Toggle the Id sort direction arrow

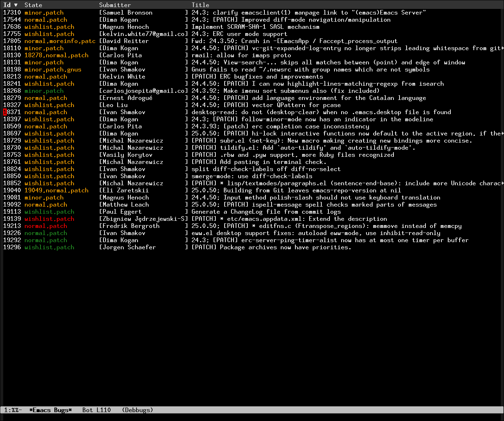tap(16, 5)
